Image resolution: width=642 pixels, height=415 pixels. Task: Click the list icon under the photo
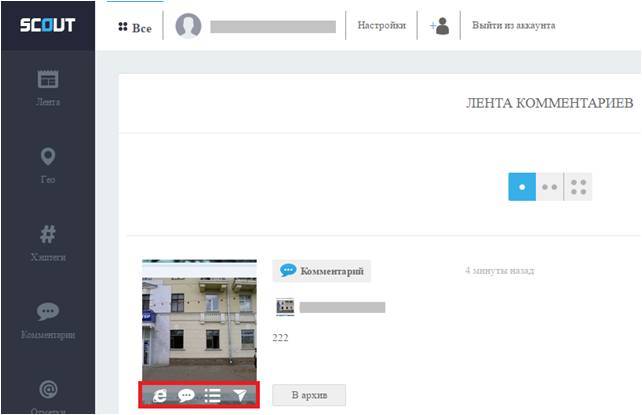point(213,396)
